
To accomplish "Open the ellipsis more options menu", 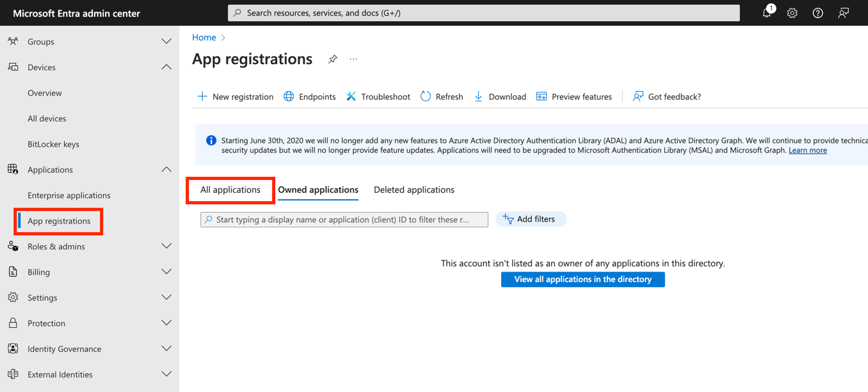I will pos(353,60).
